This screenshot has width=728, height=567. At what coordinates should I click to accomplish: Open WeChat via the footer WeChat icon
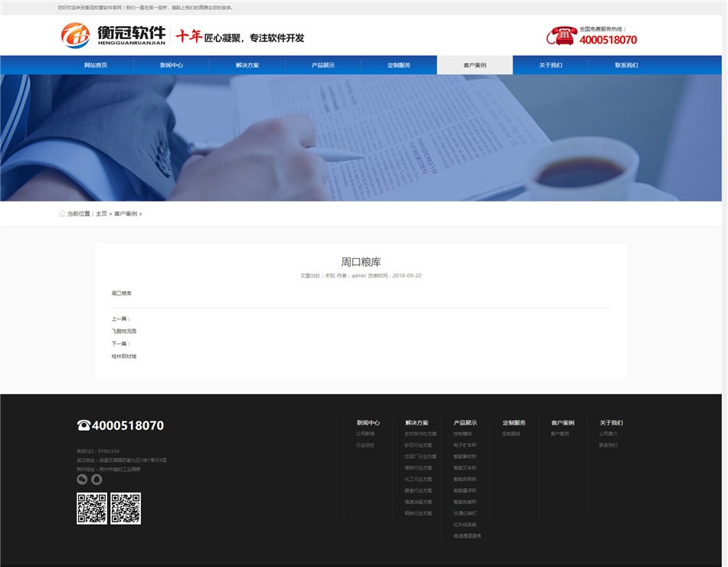pos(82,479)
